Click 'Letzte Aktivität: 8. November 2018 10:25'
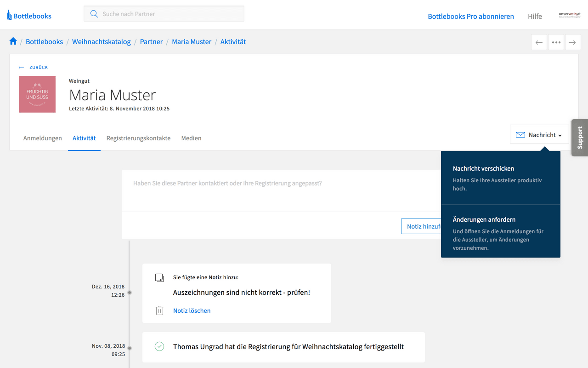The width and height of the screenshot is (588, 368). [119, 109]
